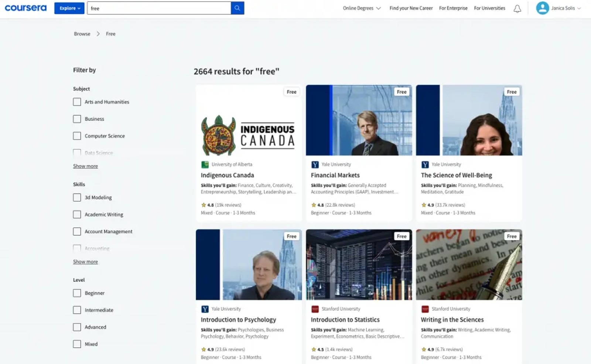Open the Indigenous Canada course title
The image size is (591, 364).
(x=227, y=175)
